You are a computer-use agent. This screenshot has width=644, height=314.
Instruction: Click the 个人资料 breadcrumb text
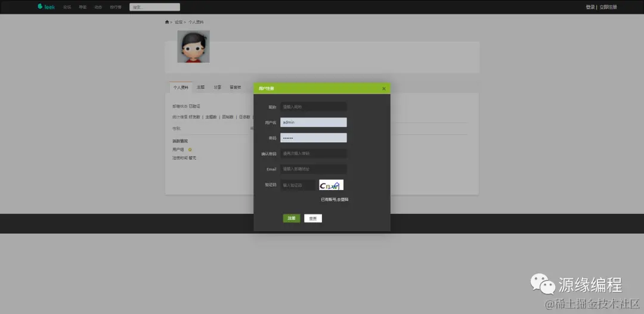click(196, 22)
